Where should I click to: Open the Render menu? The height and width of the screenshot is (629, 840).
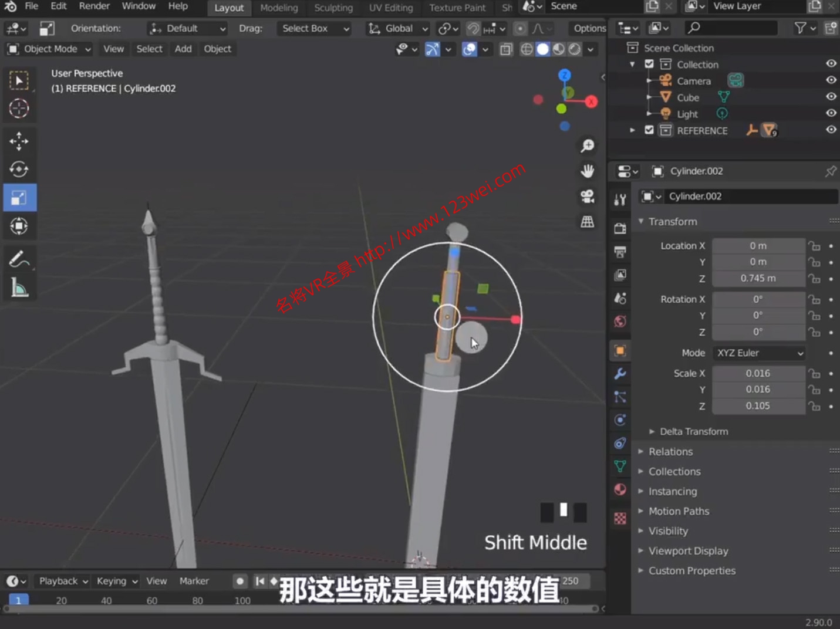[x=94, y=6]
